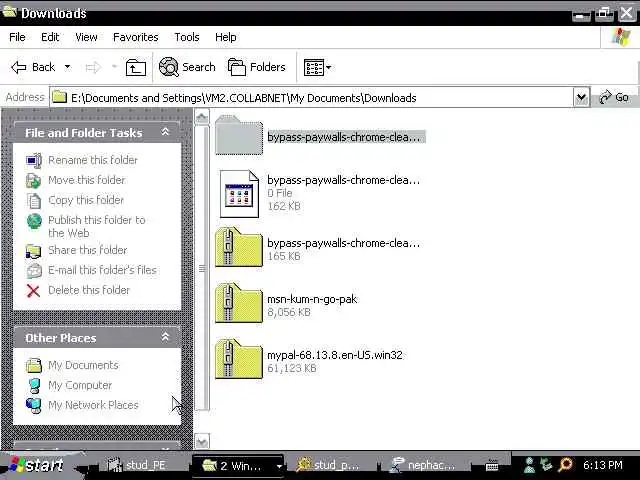Click Publish this folder to the Web
Image resolution: width=640 pixels, height=480 pixels.
96,226
